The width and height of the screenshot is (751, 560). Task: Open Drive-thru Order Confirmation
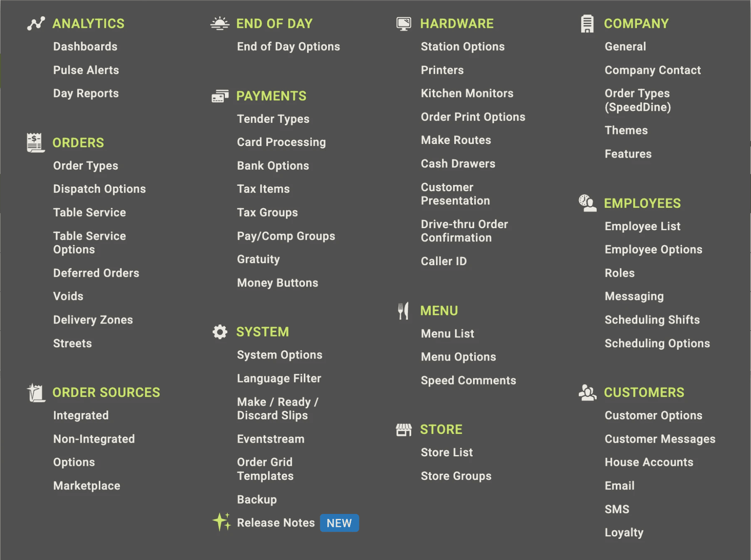click(x=464, y=231)
